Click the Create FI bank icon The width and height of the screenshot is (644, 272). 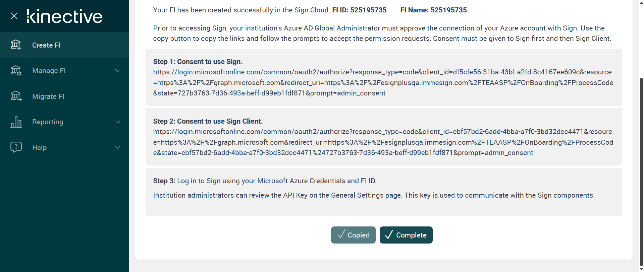tap(16, 45)
